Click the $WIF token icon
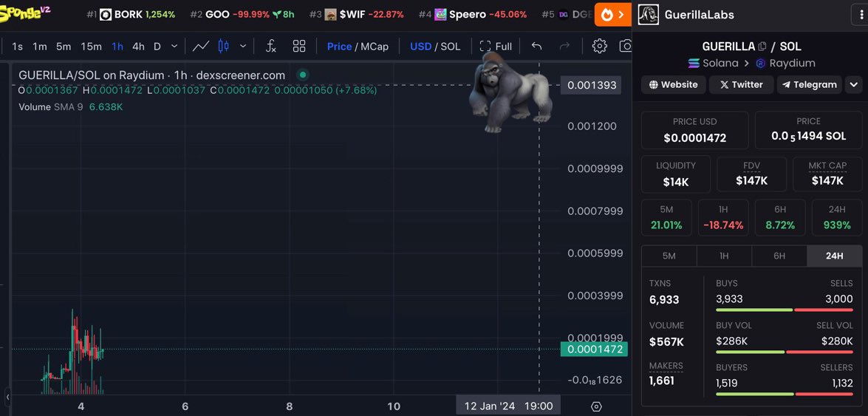This screenshot has width=868, height=416. point(330,14)
